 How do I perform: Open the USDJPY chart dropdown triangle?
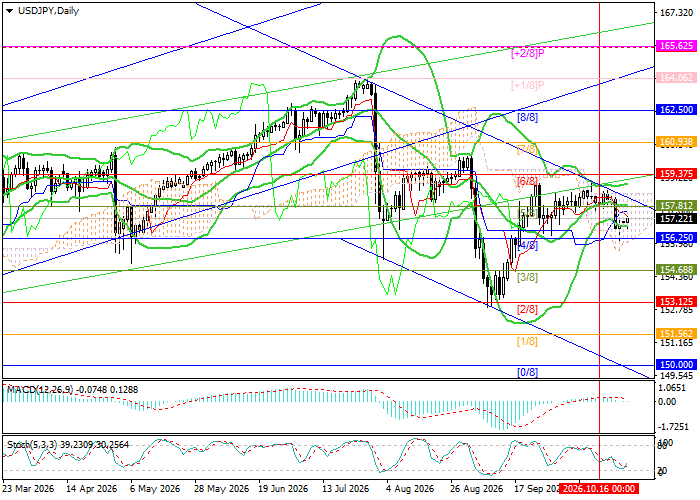tap(9, 11)
